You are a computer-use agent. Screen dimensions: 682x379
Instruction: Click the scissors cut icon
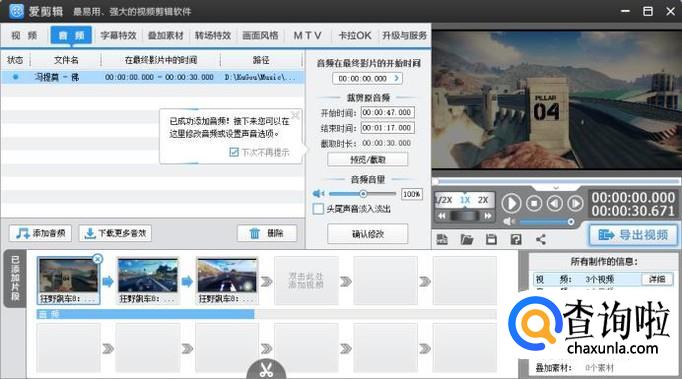266,370
